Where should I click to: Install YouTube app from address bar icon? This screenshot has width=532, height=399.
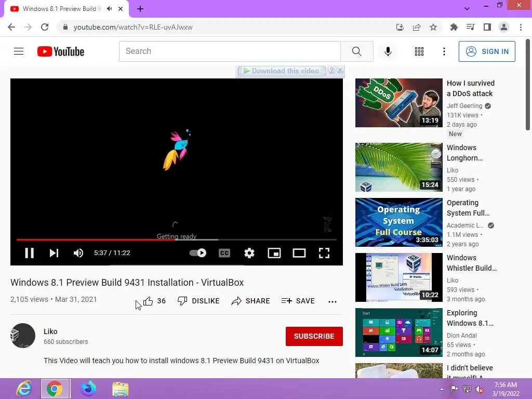click(400, 27)
